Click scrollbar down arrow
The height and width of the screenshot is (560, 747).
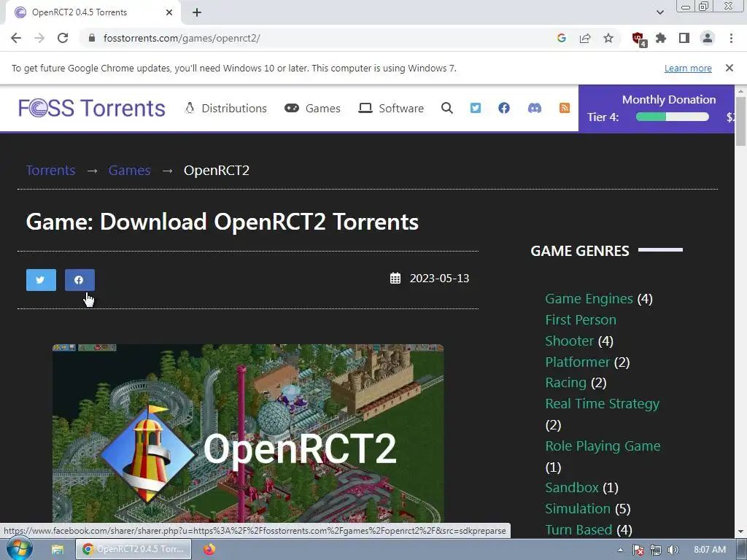tap(741, 532)
